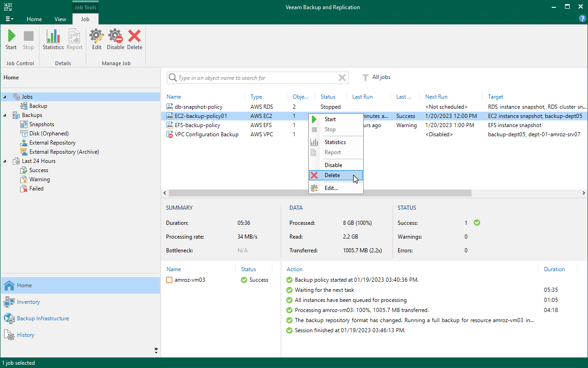Click the job list scroll right arrow

coord(584,193)
